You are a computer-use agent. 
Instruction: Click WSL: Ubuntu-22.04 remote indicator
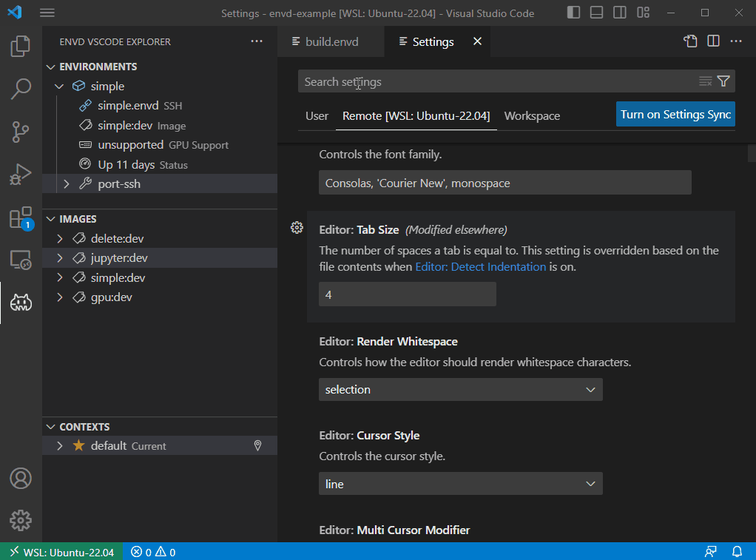(61, 552)
